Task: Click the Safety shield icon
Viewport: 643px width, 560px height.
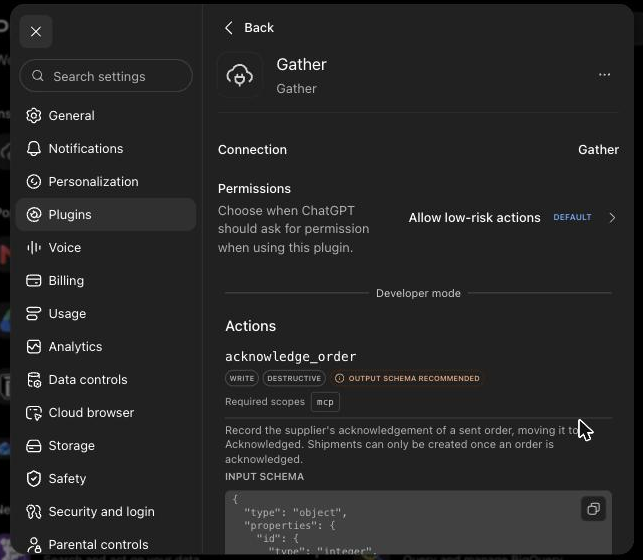Action: coord(34,479)
